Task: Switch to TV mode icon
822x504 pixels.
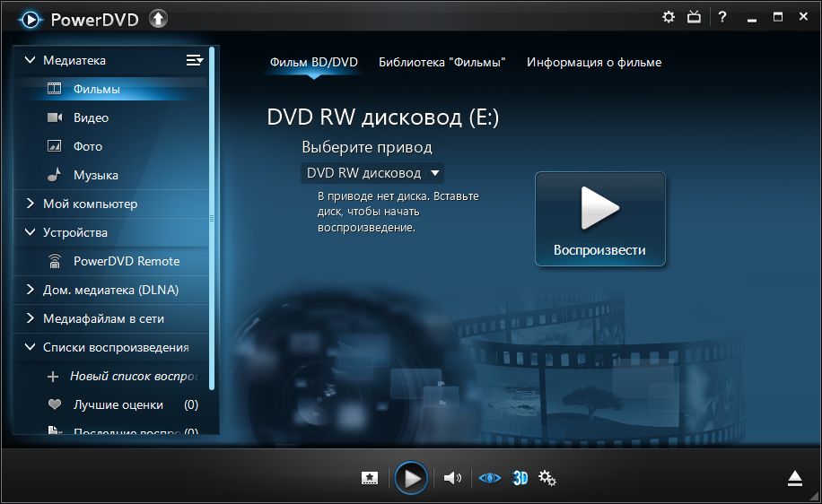Action: 694,17
